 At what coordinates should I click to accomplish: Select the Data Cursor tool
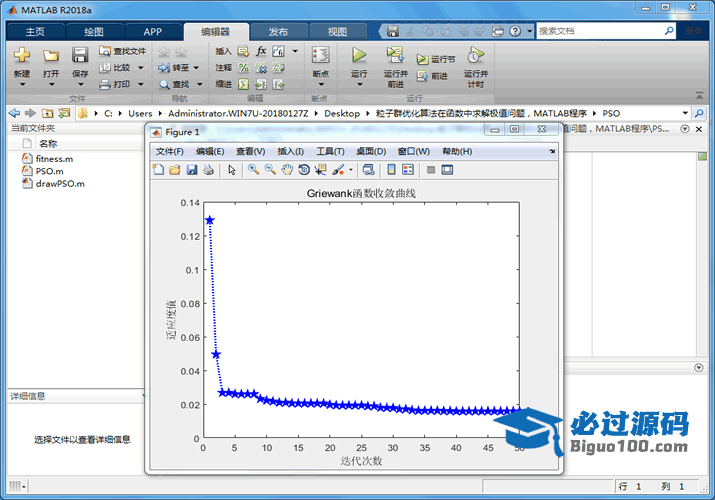(x=320, y=170)
